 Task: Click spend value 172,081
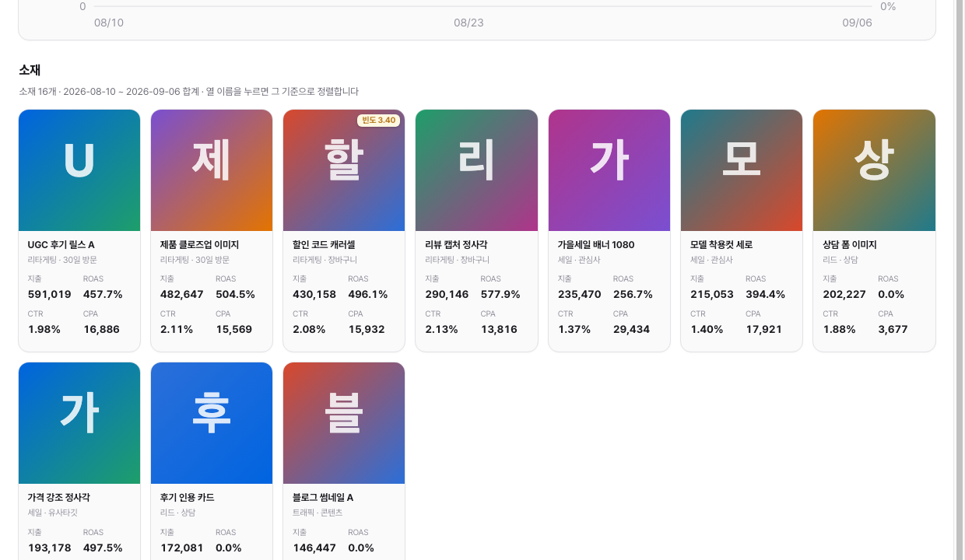pyautogui.click(x=182, y=548)
